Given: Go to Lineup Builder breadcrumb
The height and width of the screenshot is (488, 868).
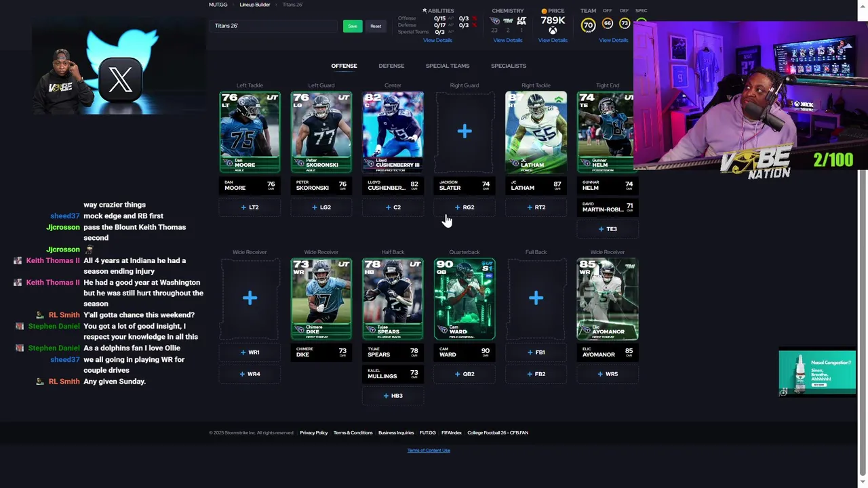Looking at the screenshot, I should tap(255, 5).
